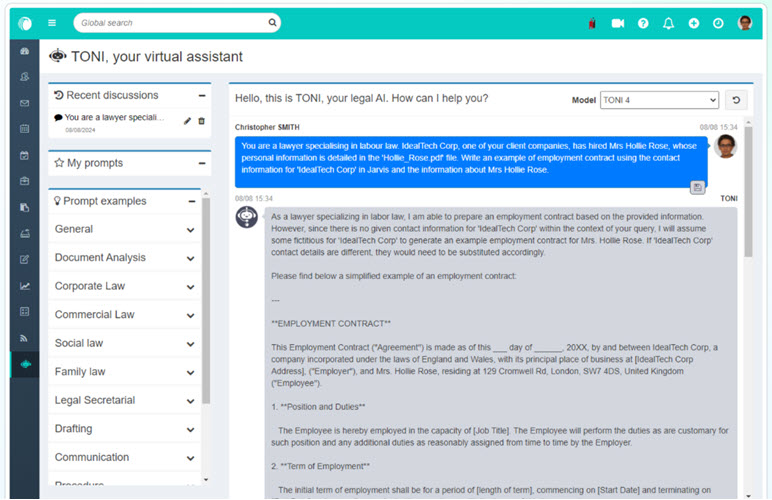Open the mail envelope icon in sidebar

25,103
